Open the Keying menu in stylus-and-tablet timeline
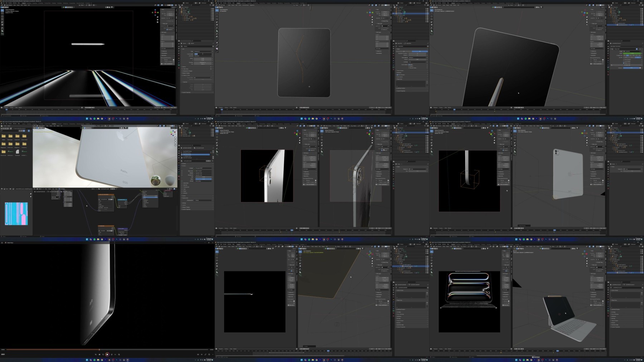 pos(441,107)
